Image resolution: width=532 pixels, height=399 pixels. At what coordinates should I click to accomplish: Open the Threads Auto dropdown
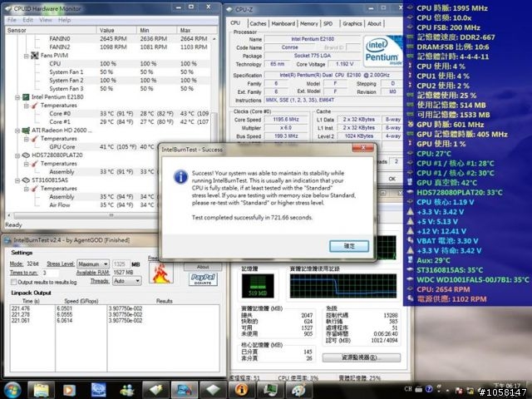click(126, 281)
